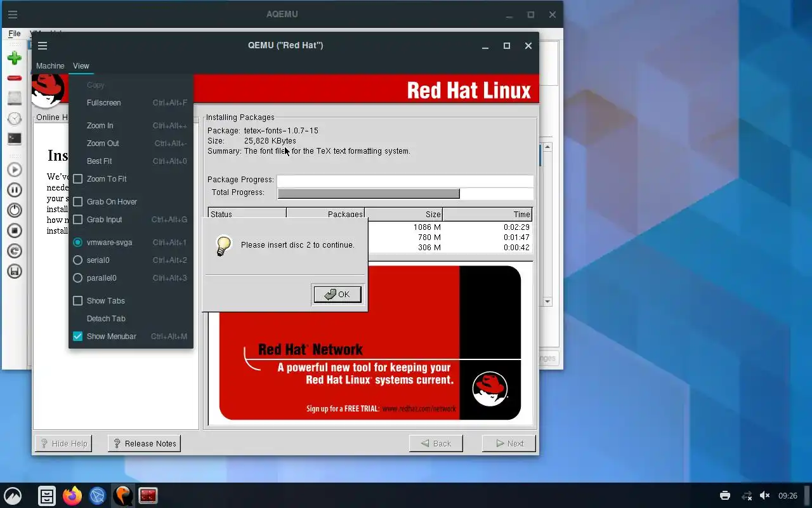Image resolution: width=812 pixels, height=508 pixels.
Task: Click the Back button in installer
Action: [x=436, y=444]
